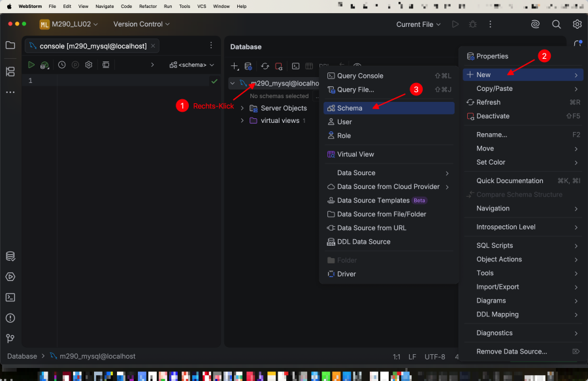Viewport: 588px width, 381px height.
Task: Choose Driver in the New submenu
Action: 389,274
